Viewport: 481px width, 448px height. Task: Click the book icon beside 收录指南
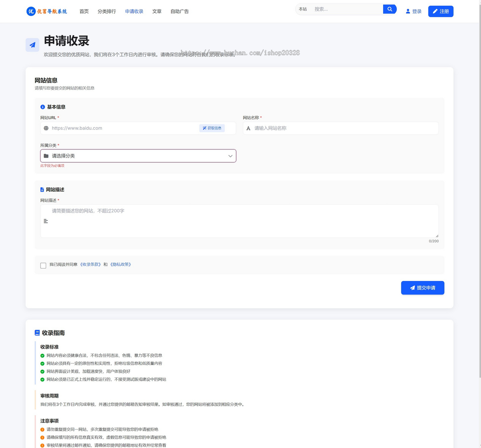point(37,333)
